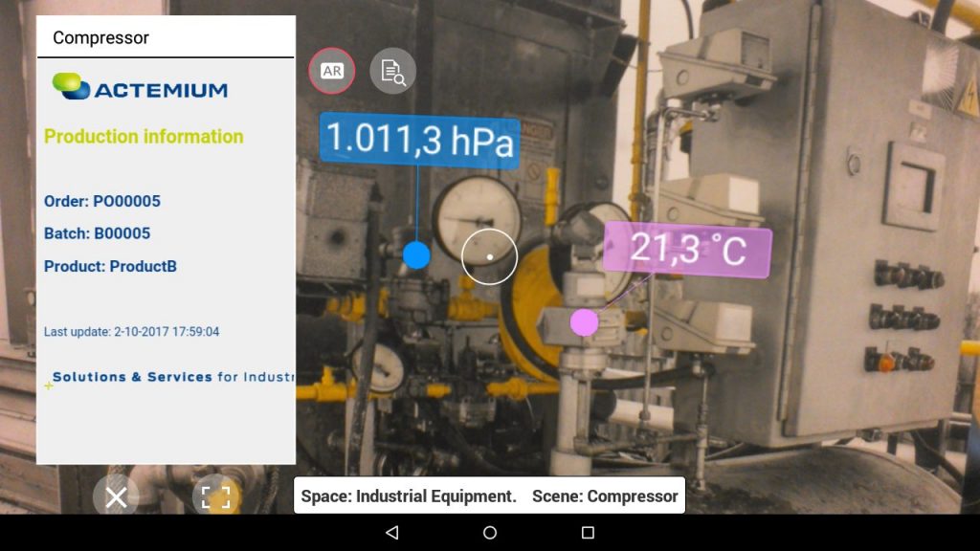Viewport: 980px width, 551px height.
Task: Click the 21,3 °C temperature label
Action: click(687, 251)
